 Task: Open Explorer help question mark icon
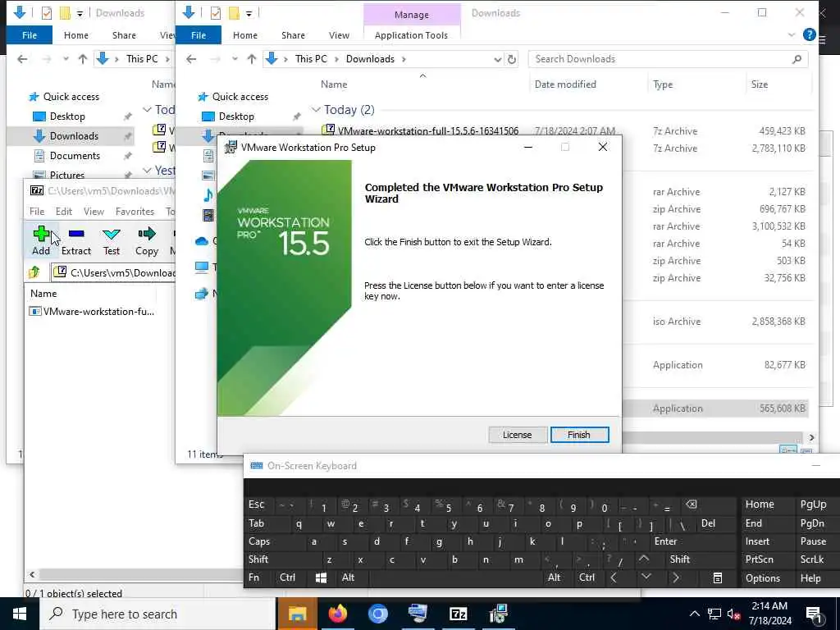coord(810,34)
